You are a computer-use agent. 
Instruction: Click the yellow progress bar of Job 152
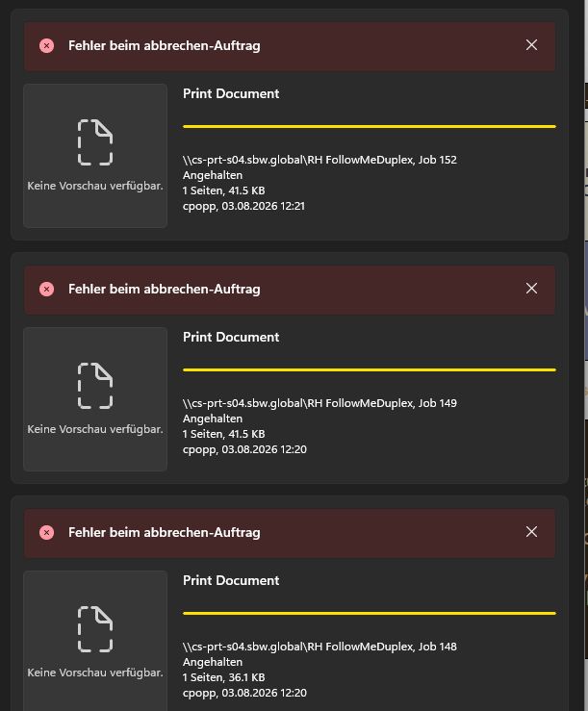pyautogui.click(x=370, y=126)
